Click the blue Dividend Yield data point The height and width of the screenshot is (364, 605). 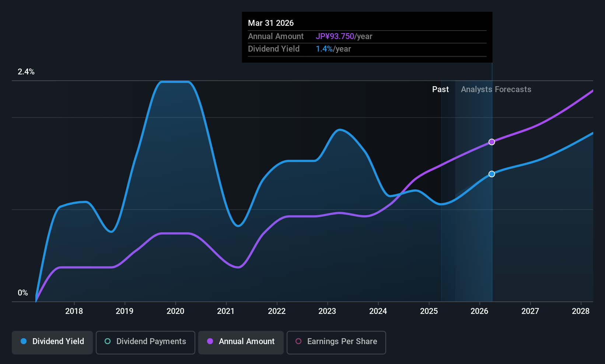492,174
